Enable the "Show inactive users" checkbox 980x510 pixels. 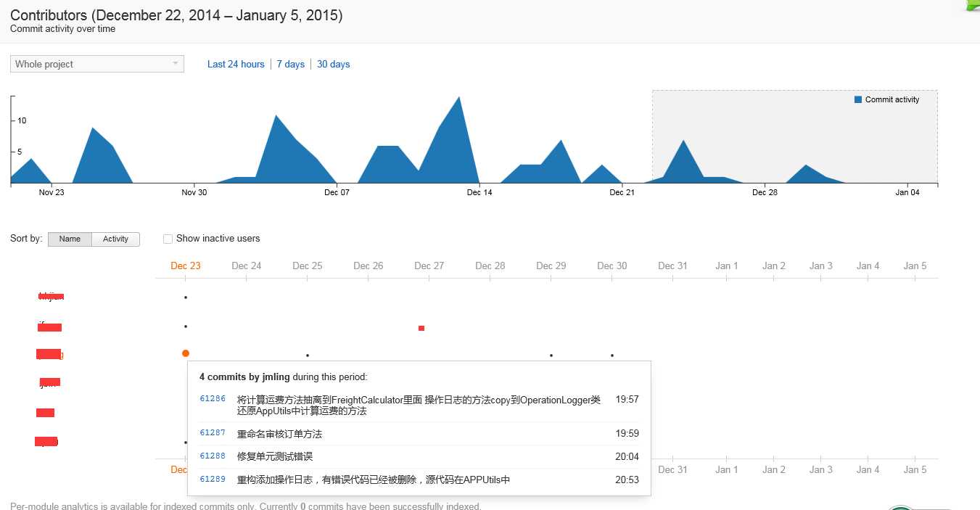[168, 239]
